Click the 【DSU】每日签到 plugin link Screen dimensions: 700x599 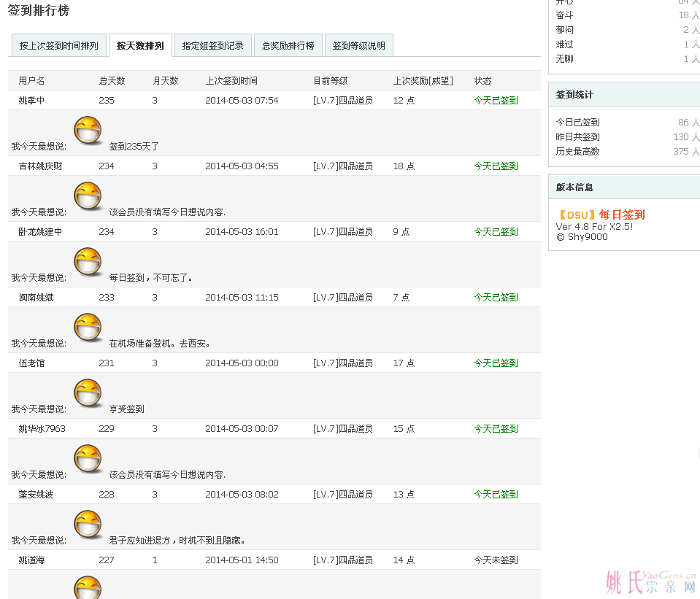[601, 215]
